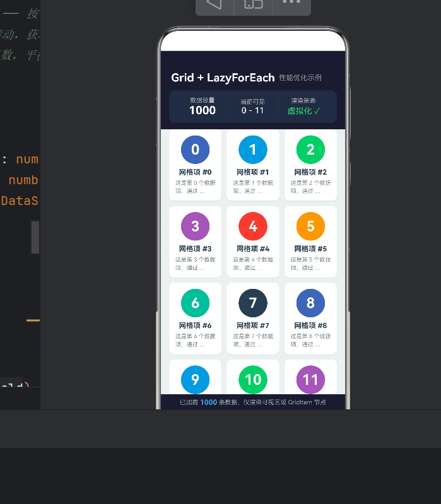Tap the purple circle numbered 11
The height and width of the screenshot is (504, 441).
(x=310, y=380)
